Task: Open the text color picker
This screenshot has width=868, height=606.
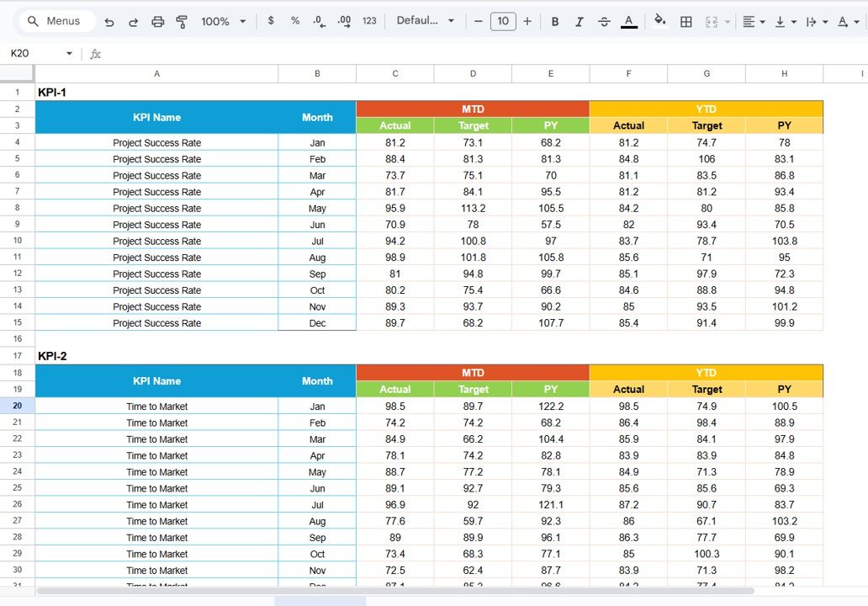Action: pyautogui.click(x=629, y=21)
